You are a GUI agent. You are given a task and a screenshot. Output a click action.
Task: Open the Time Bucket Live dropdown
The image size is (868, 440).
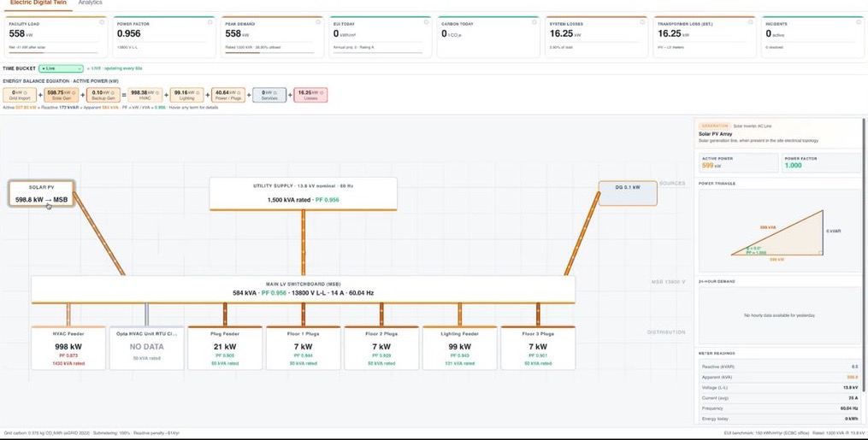pos(61,68)
